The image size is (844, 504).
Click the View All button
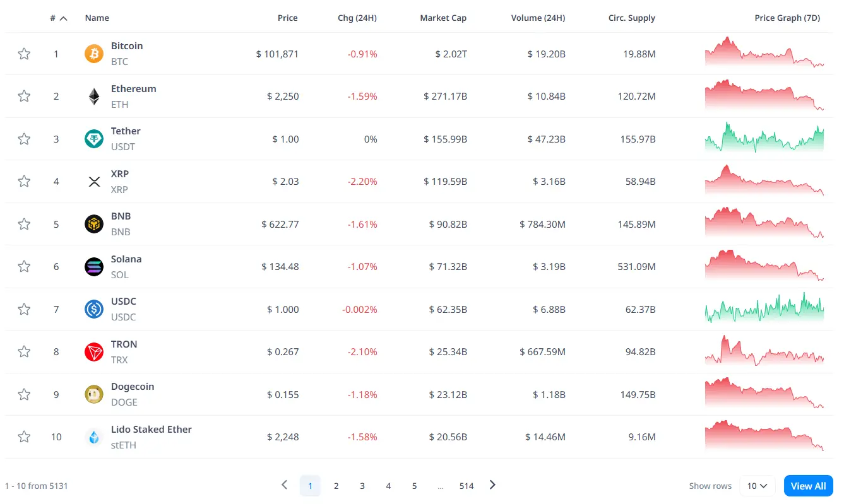coord(809,486)
